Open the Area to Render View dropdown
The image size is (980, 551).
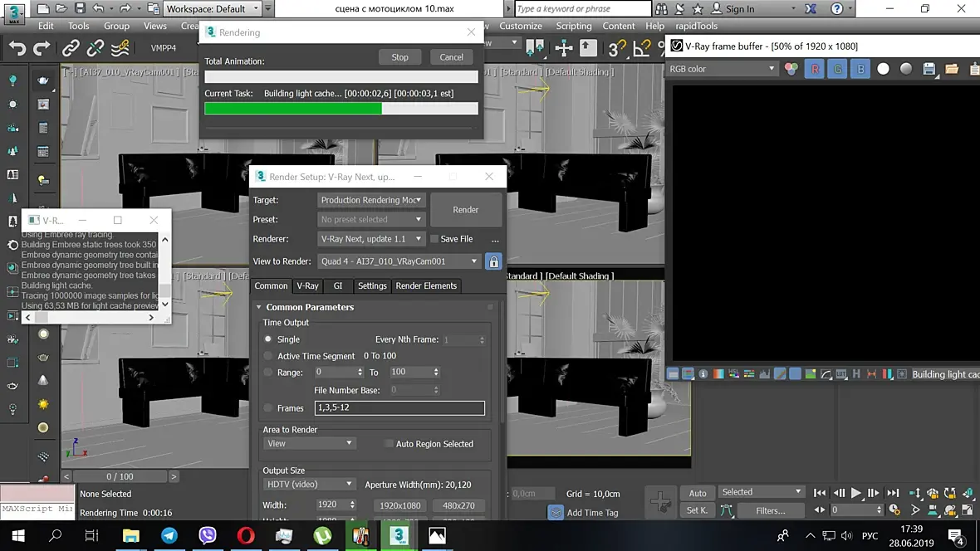coord(310,444)
